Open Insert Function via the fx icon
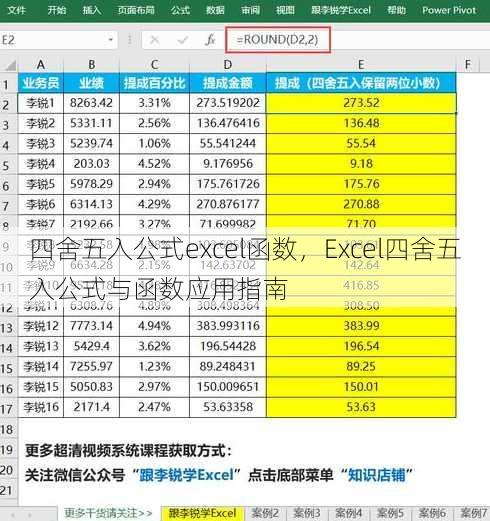 pyautogui.click(x=210, y=40)
